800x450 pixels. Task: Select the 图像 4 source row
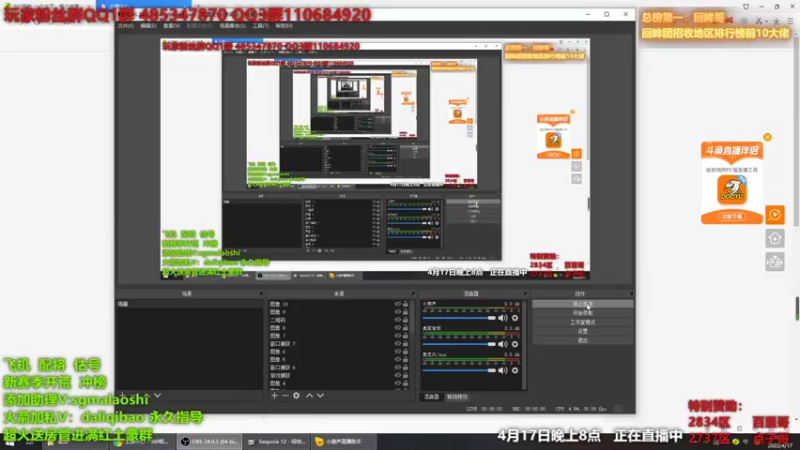tap(338, 383)
